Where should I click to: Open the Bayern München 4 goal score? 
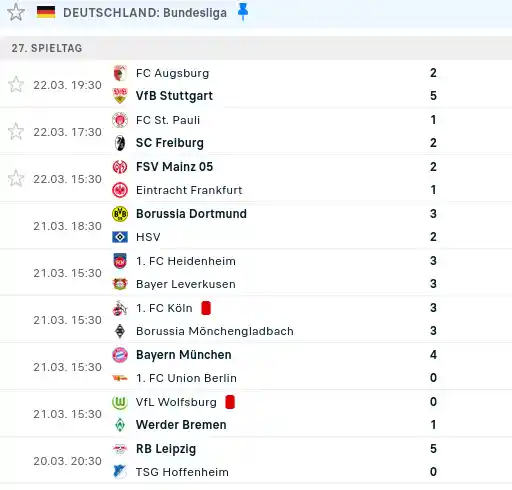[x=433, y=355]
